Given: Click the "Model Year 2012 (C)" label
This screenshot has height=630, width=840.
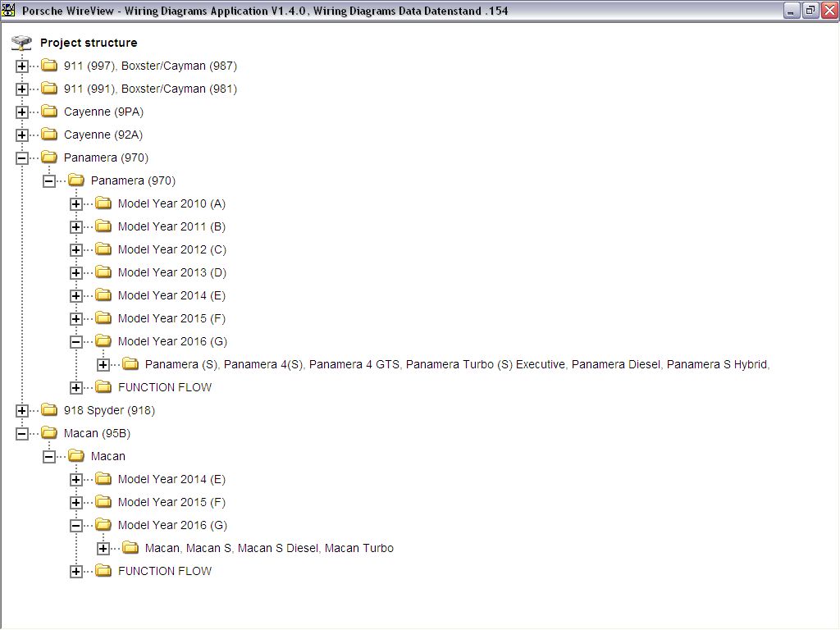Looking at the screenshot, I should click(x=172, y=250).
